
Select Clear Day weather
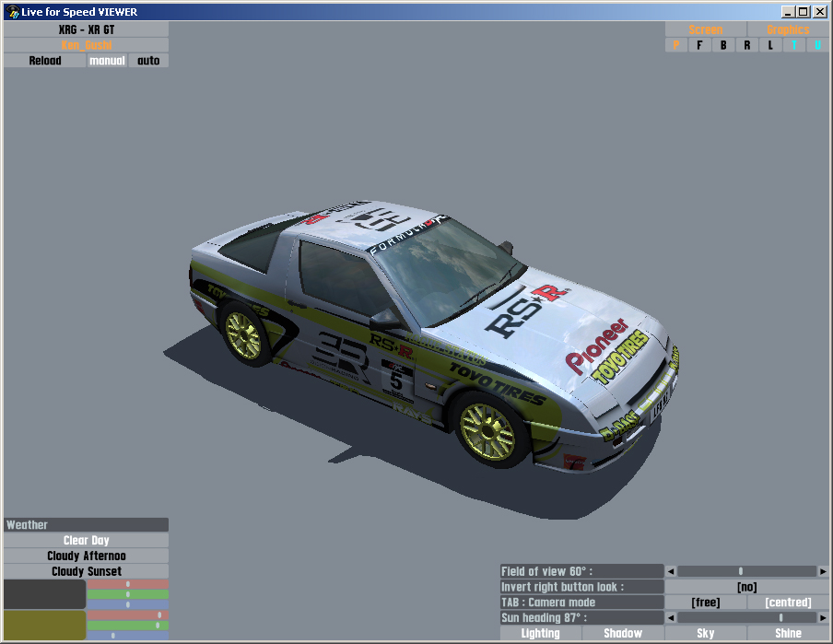tap(86, 541)
